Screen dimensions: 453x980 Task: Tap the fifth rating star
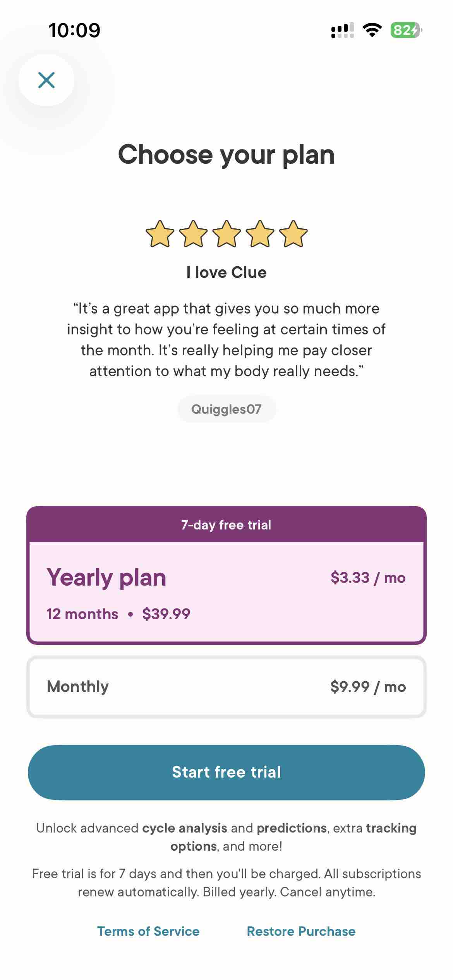click(x=293, y=234)
